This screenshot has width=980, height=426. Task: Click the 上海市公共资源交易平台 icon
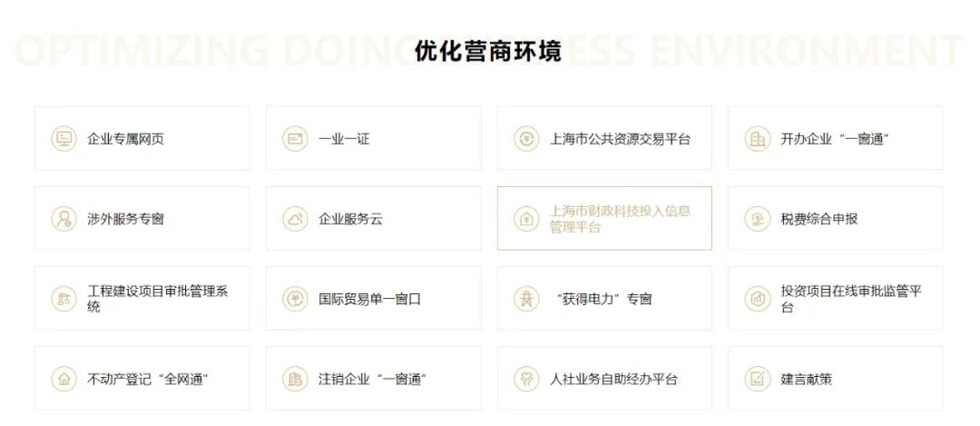click(x=526, y=139)
